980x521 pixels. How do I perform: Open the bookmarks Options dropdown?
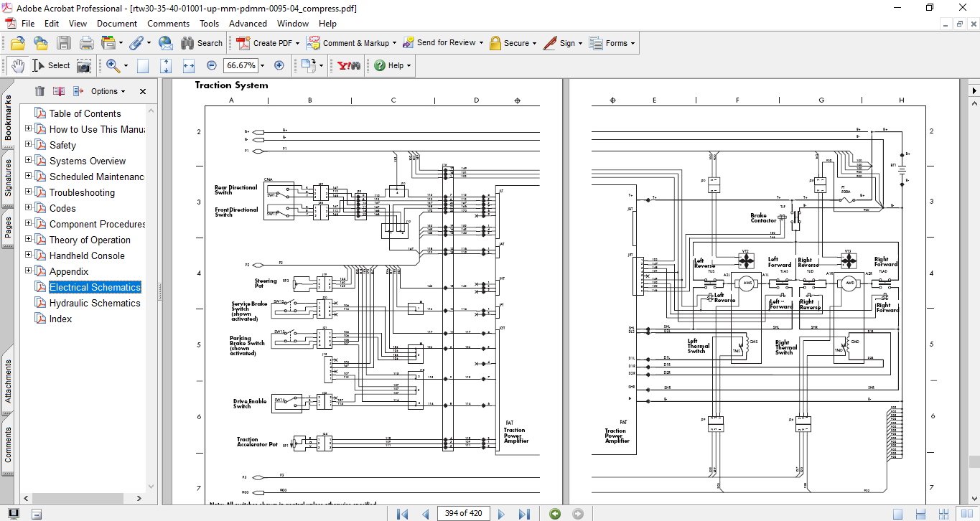click(108, 91)
